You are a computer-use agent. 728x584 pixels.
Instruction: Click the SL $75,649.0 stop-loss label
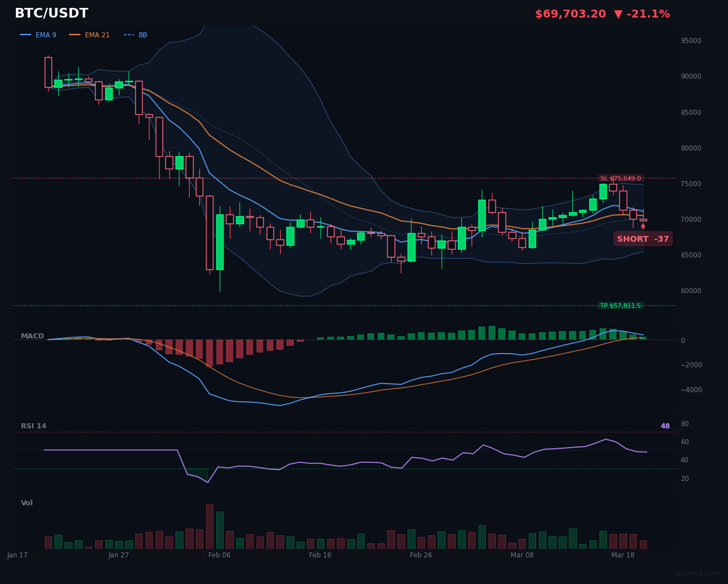point(620,178)
